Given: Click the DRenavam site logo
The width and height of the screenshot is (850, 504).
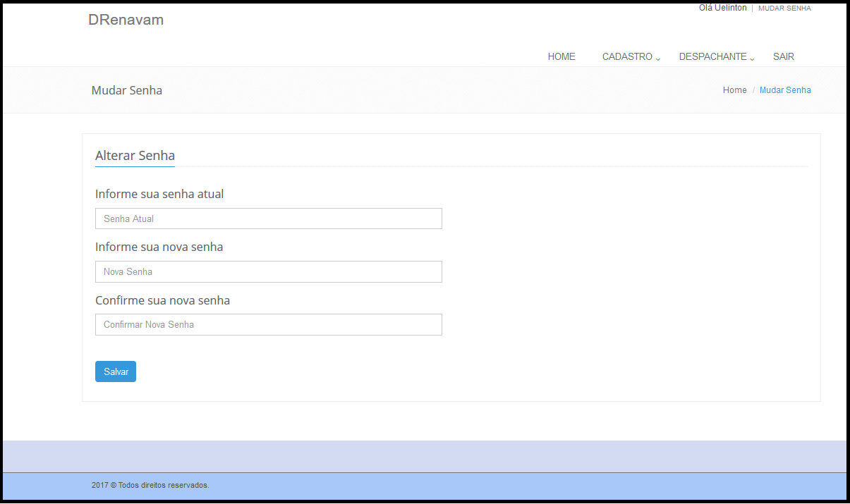Looking at the screenshot, I should [126, 20].
